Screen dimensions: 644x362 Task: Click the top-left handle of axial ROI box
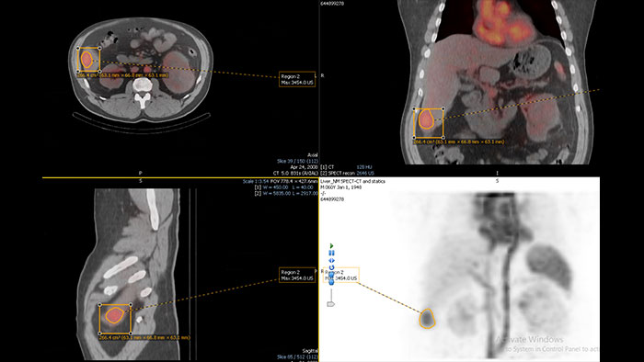(78, 49)
